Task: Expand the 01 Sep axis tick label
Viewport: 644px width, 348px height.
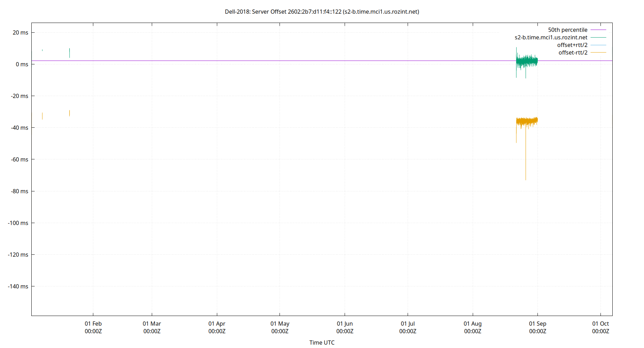Action: pyautogui.click(x=537, y=324)
